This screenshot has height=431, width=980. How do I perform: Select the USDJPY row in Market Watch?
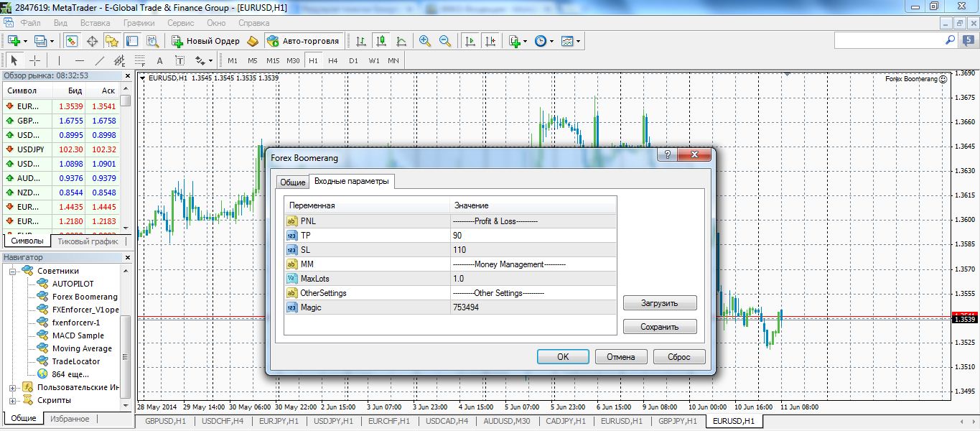[60, 149]
